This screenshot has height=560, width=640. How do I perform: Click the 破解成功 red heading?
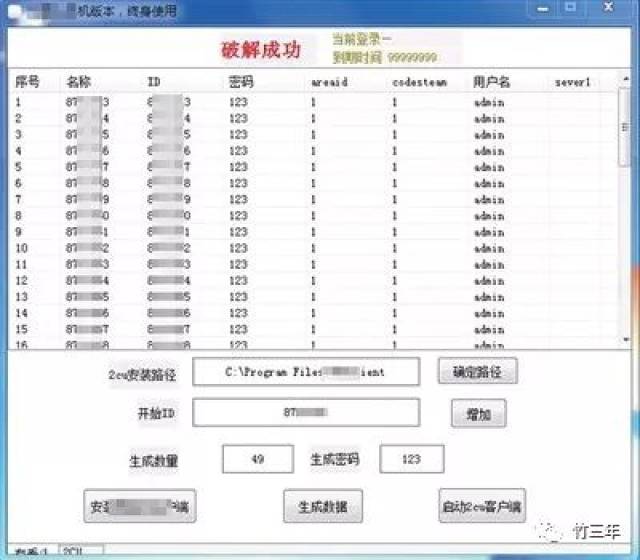point(261,50)
